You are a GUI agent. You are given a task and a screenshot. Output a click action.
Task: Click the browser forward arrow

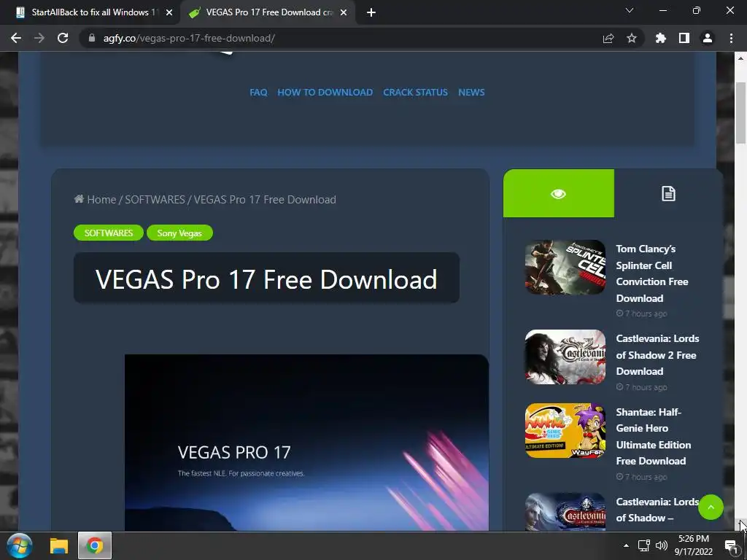pos(39,38)
